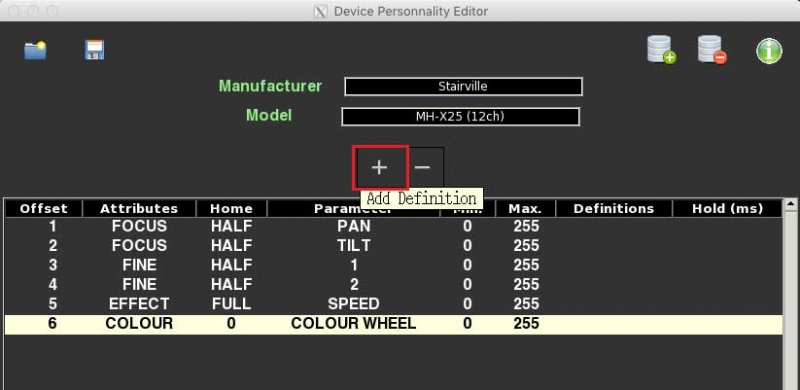800x390 pixels.
Task: Click home value 0 in COLOUR row
Action: coord(231,323)
